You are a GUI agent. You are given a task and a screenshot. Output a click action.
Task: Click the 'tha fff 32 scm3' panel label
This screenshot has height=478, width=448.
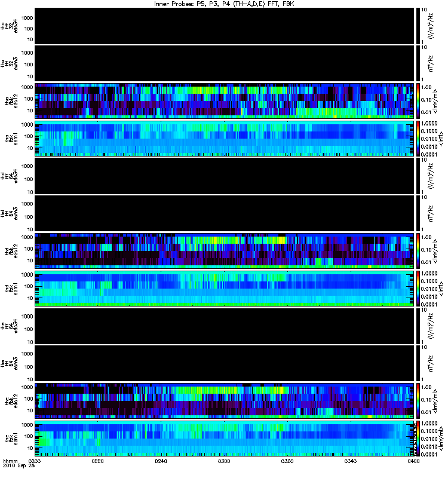point(10,64)
